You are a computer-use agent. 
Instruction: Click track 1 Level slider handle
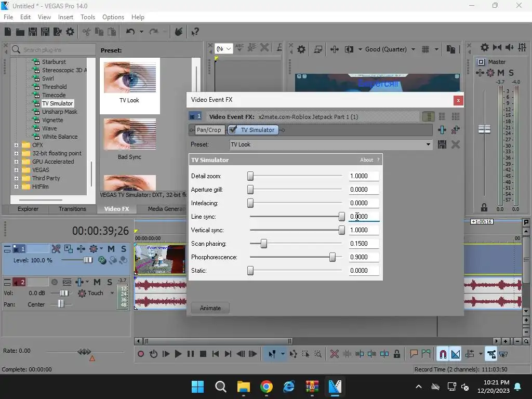pyautogui.click(x=87, y=260)
